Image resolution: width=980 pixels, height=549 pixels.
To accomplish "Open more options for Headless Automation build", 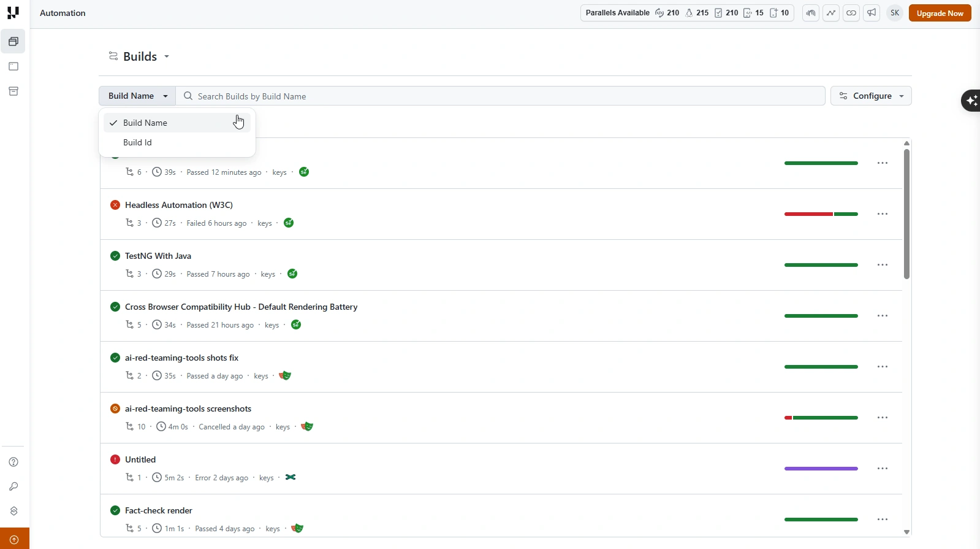I will 883,214.
